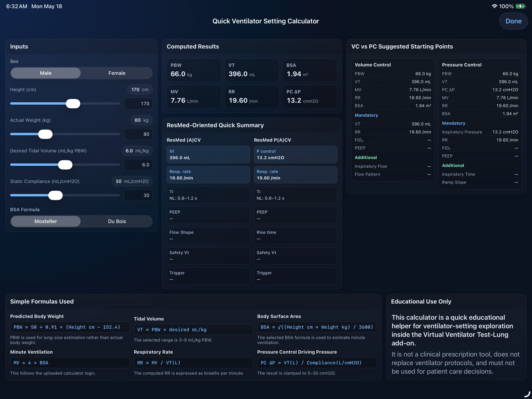Screen dimensions: 532x399
Task: Click the Flow Pattern row
Action: tap(393, 174)
